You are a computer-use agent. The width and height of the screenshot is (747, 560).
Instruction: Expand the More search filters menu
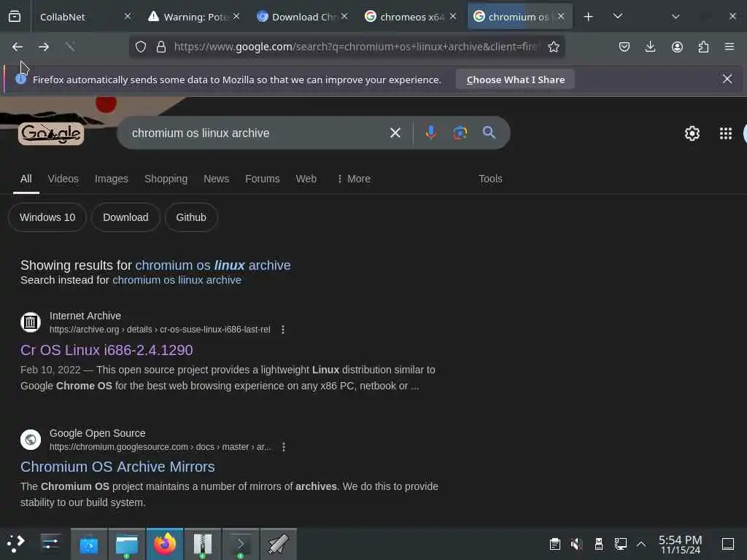354,179
